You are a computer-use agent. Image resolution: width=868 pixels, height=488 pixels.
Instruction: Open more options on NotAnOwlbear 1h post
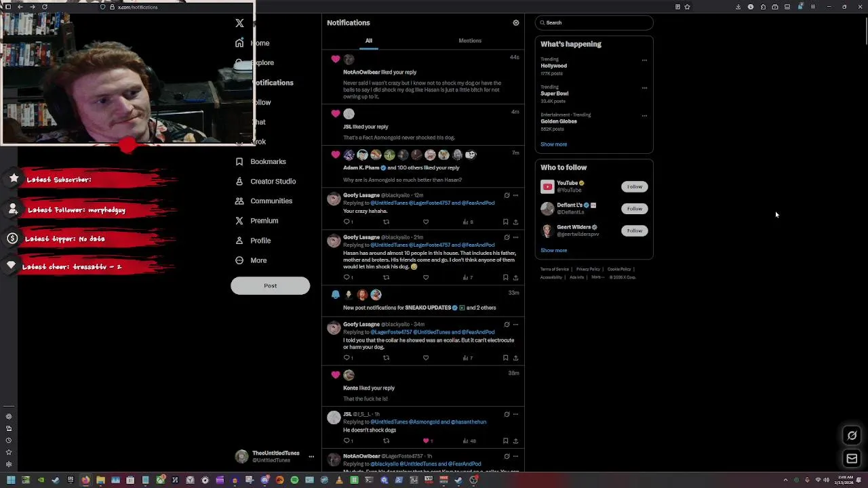[516, 456]
